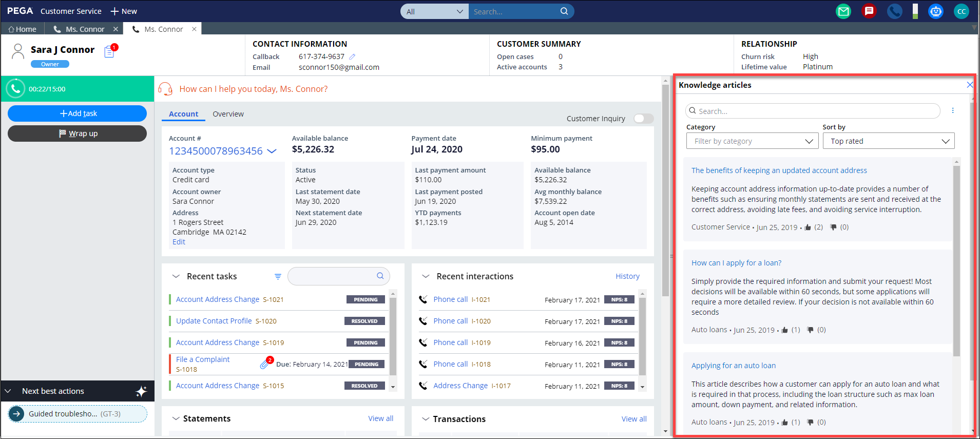
Task: Click the green email envelope icon
Action: (843, 11)
